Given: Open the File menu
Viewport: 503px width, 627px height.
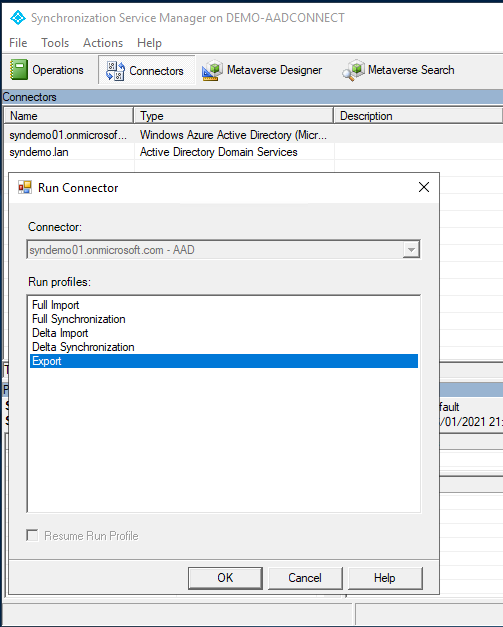Looking at the screenshot, I should [18, 42].
